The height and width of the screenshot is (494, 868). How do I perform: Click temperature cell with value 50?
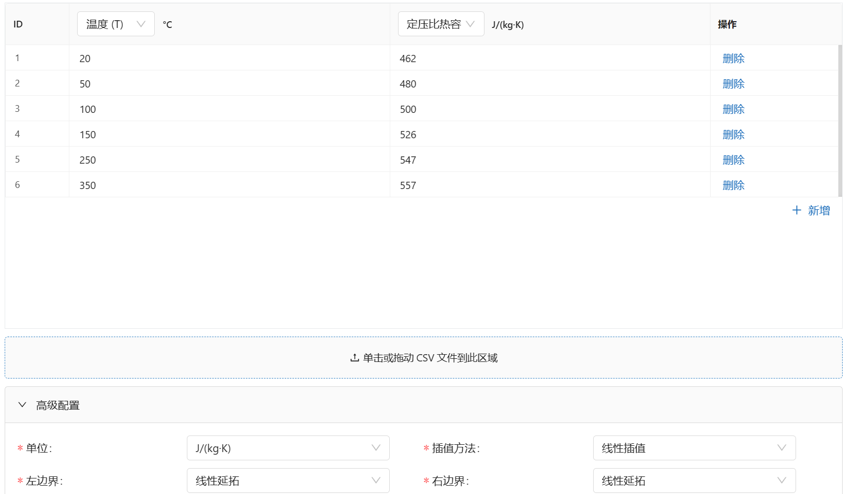pos(229,83)
